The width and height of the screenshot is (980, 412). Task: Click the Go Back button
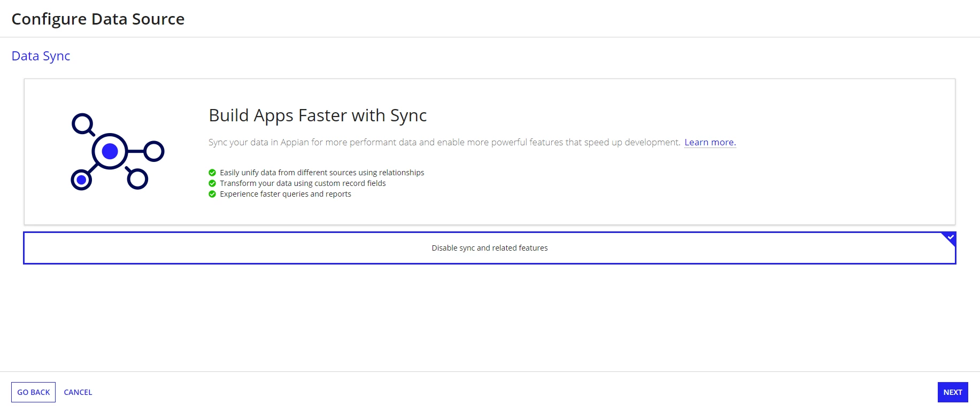(33, 392)
